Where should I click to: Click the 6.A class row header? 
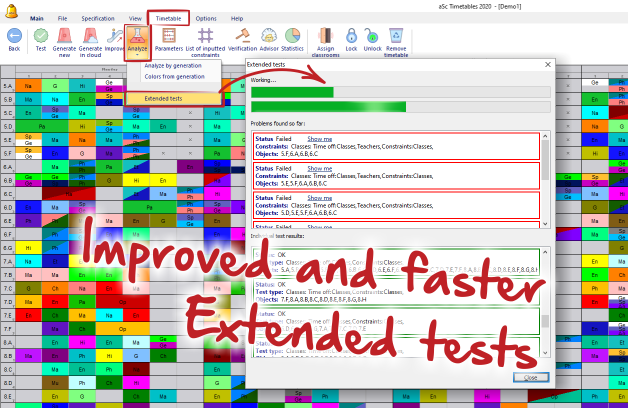click(8, 167)
